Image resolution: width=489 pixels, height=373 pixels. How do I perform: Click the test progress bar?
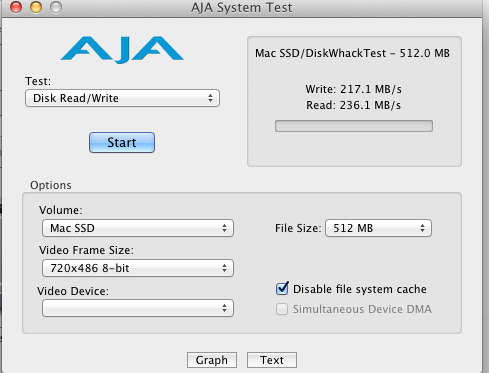click(x=354, y=126)
